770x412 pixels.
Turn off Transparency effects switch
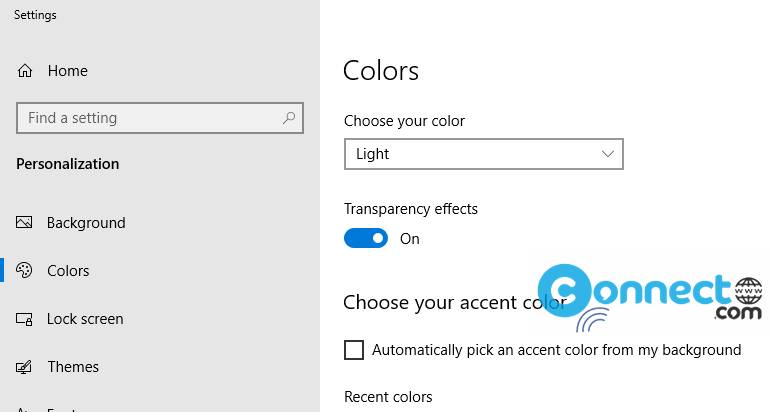(x=366, y=238)
